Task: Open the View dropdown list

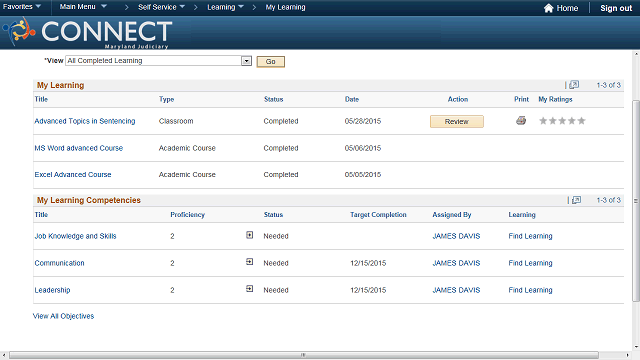Action: pyautogui.click(x=246, y=61)
